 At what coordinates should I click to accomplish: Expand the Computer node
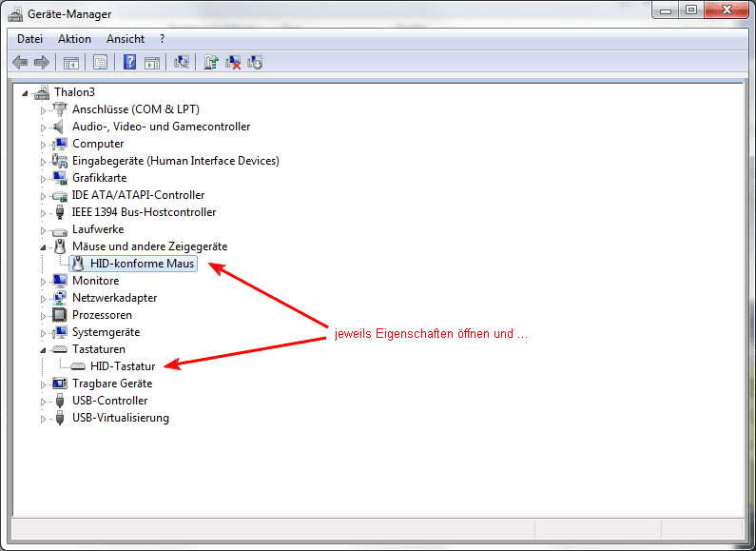point(43,145)
